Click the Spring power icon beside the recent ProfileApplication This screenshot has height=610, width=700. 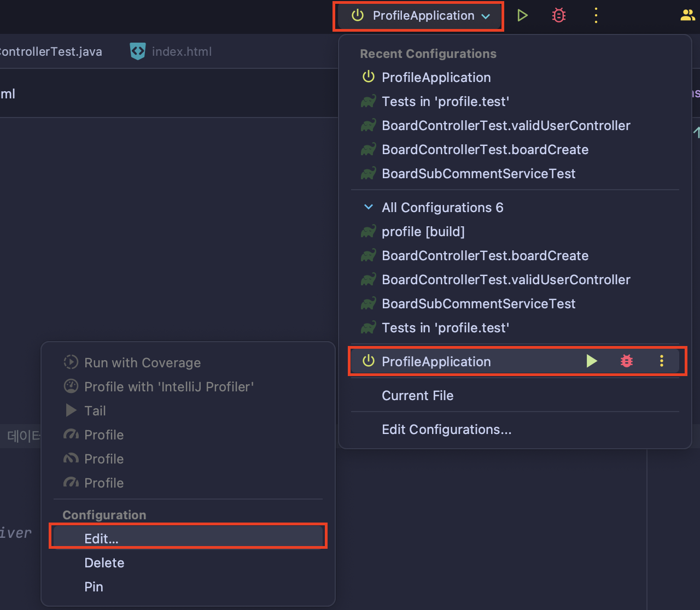coord(369,77)
